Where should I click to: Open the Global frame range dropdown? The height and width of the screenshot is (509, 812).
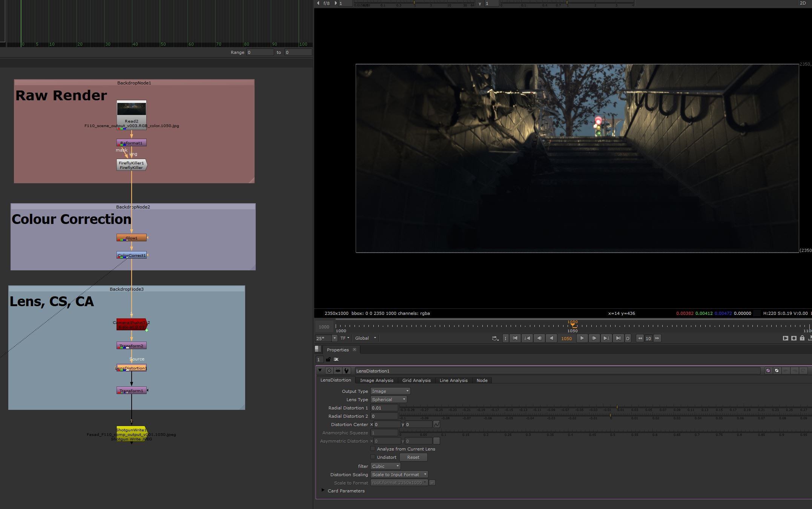click(365, 338)
